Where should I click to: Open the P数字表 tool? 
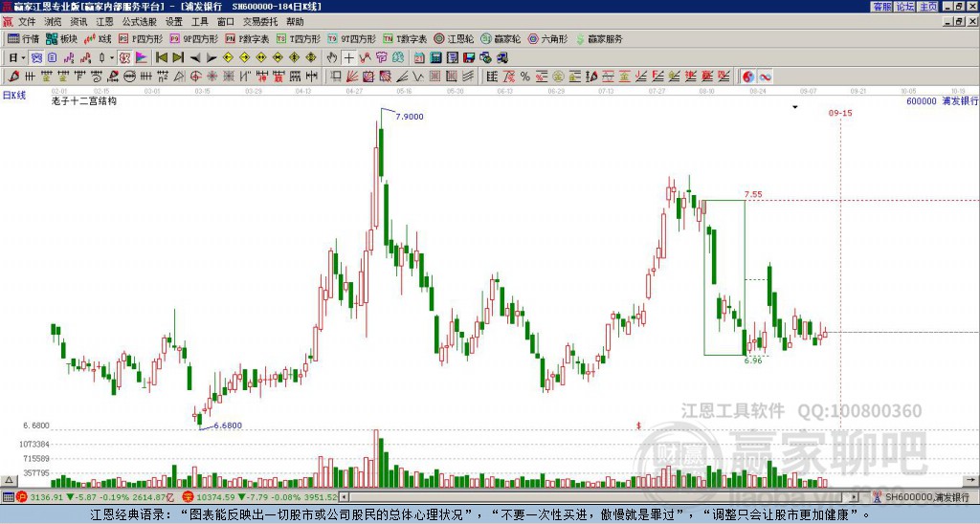point(247,38)
